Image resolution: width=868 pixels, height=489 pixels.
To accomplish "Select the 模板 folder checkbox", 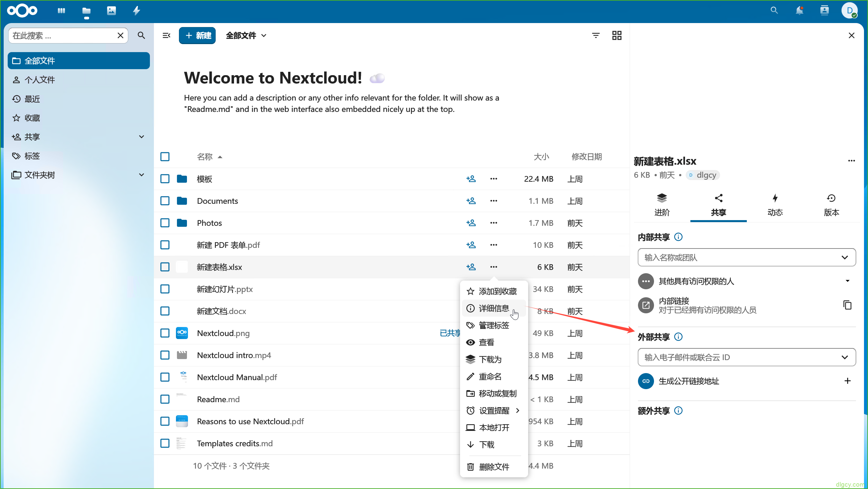I will click(165, 179).
